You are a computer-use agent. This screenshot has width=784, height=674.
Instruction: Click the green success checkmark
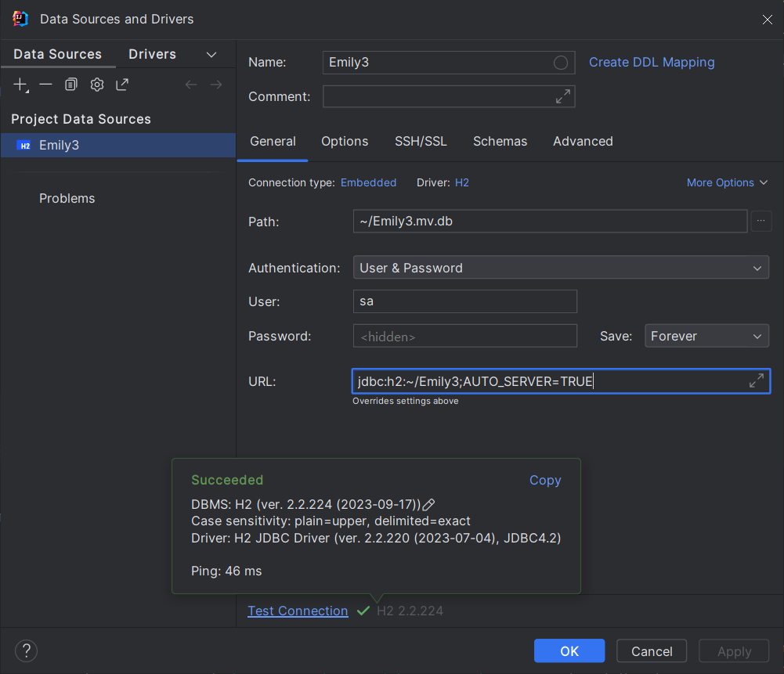pyautogui.click(x=363, y=611)
